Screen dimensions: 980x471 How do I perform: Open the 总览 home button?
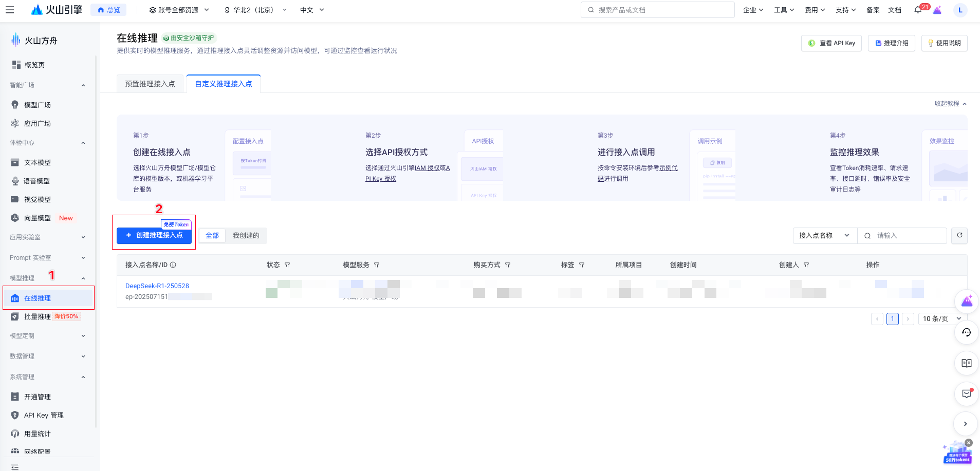108,10
